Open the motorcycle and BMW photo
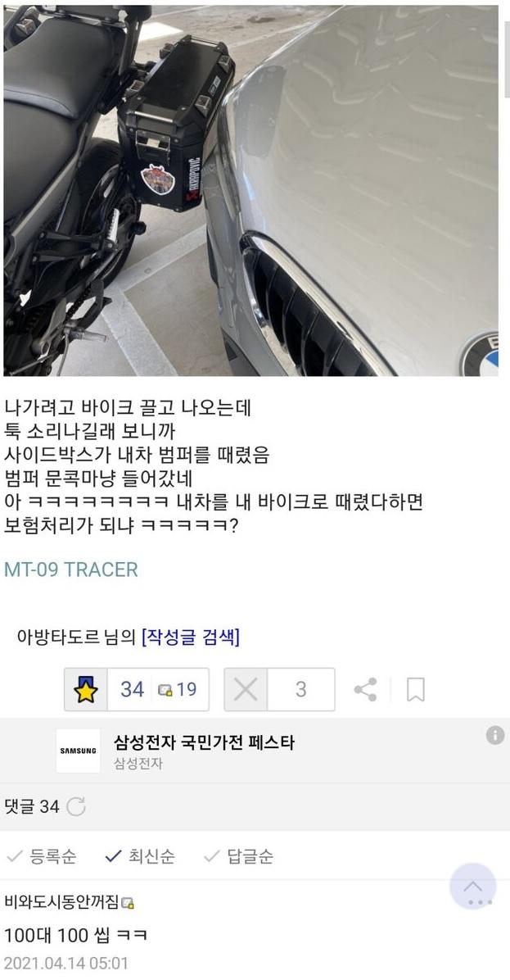This screenshot has width=510, height=980. [x=251, y=191]
